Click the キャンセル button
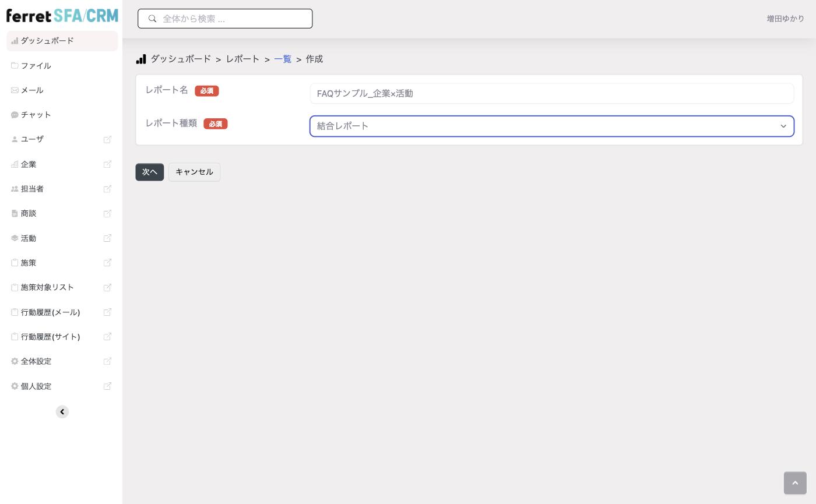This screenshot has width=816, height=504. coord(195,172)
